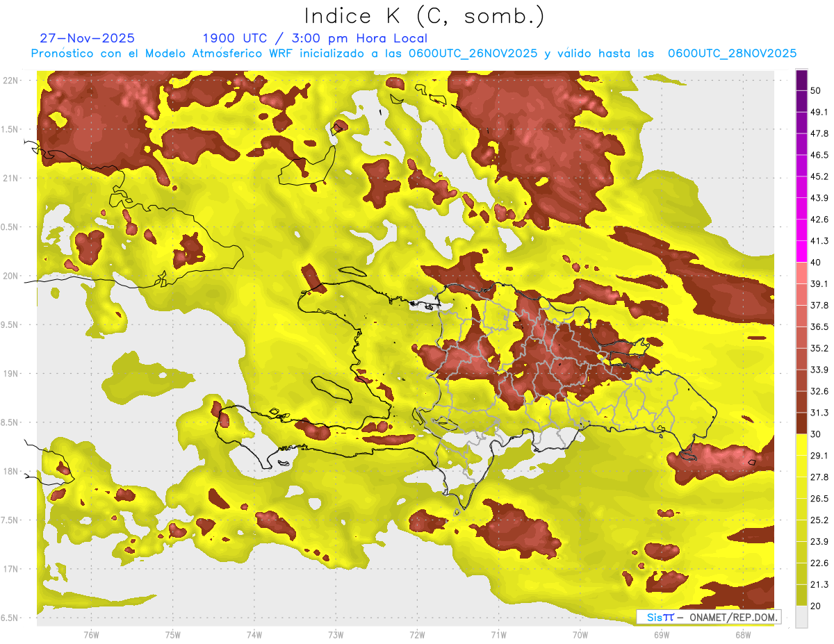834x644 pixels.
Task: Click the latitude axis label '20N'
Action: point(10,276)
